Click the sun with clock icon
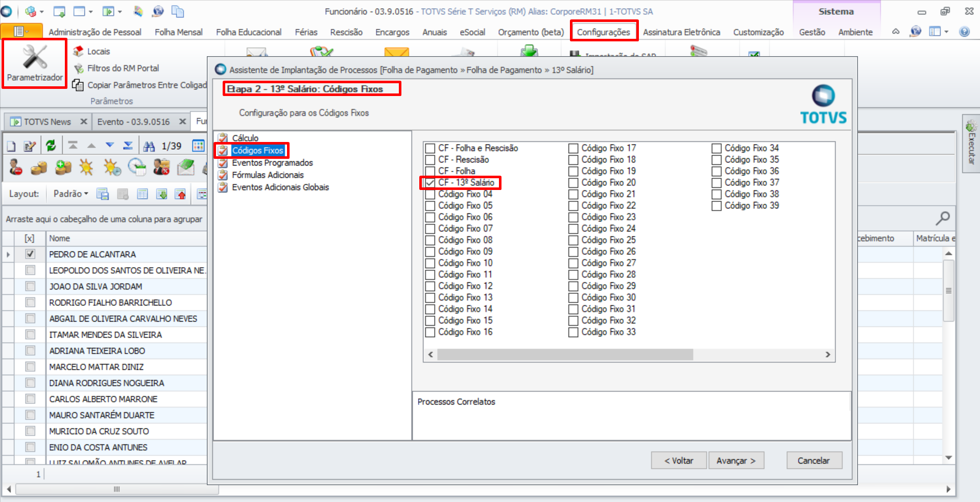Image resolution: width=980 pixels, height=502 pixels. [x=112, y=168]
